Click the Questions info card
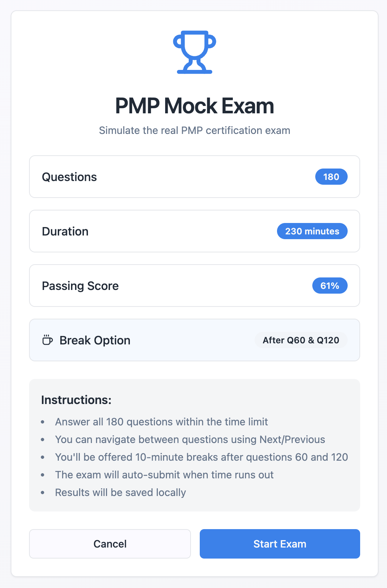Image resolution: width=387 pixels, height=588 pixels. pyautogui.click(x=194, y=177)
